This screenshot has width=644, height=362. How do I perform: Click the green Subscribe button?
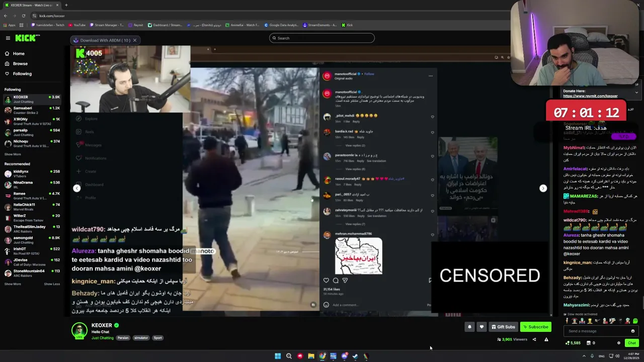tap(536, 327)
